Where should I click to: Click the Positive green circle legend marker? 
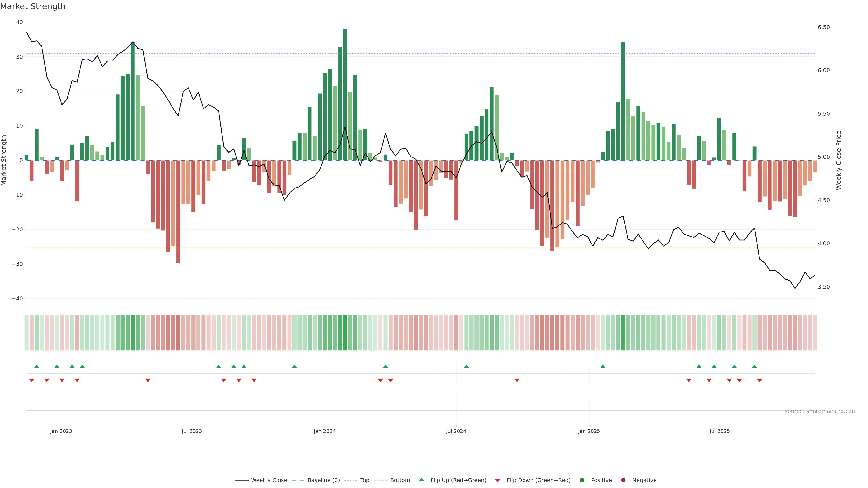[582, 480]
